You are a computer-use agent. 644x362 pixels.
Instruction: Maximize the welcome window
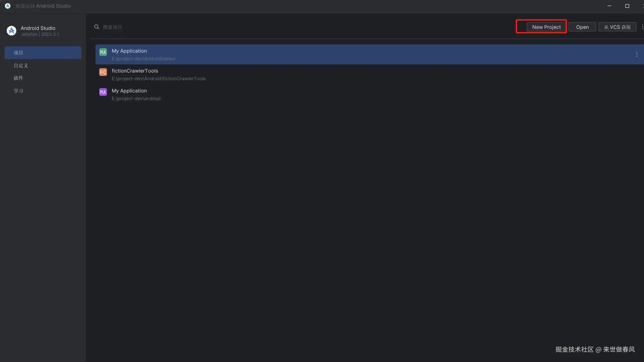(627, 6)
